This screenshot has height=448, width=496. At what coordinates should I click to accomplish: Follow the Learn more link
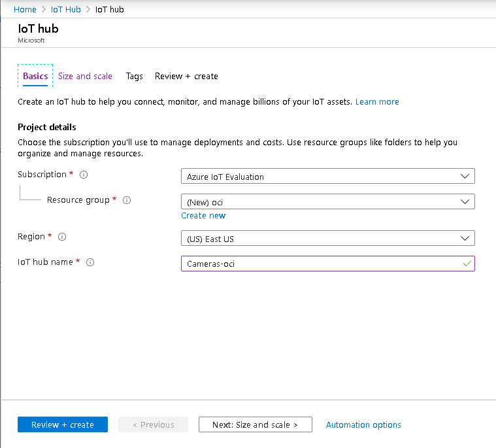pos(377,102)
